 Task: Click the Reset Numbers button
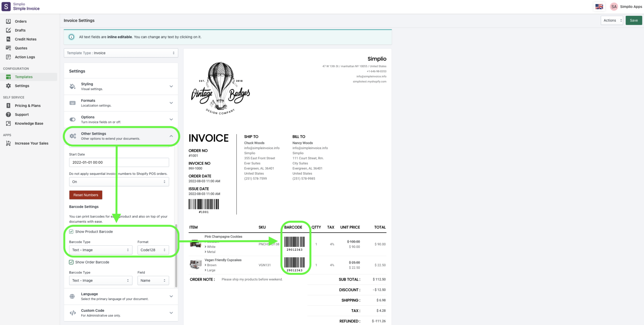click(86, 195)
